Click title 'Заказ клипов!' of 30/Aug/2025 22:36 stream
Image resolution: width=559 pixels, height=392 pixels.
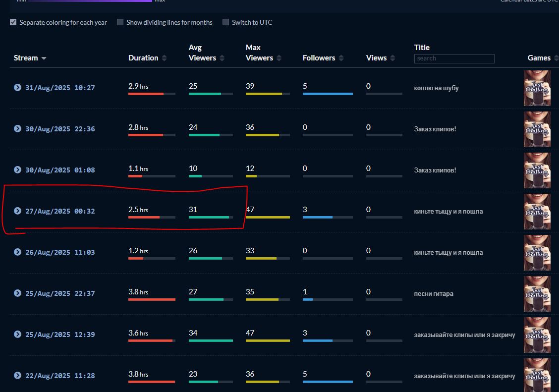435,129
